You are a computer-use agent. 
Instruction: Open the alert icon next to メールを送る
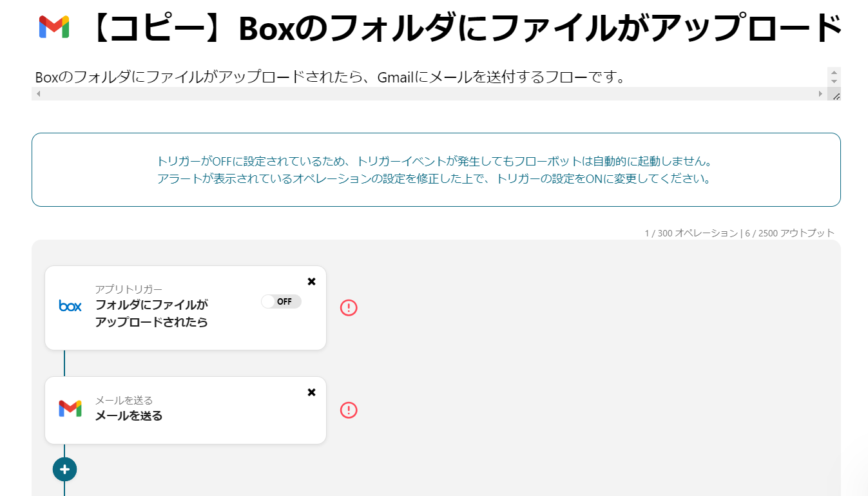coord(349,410)
